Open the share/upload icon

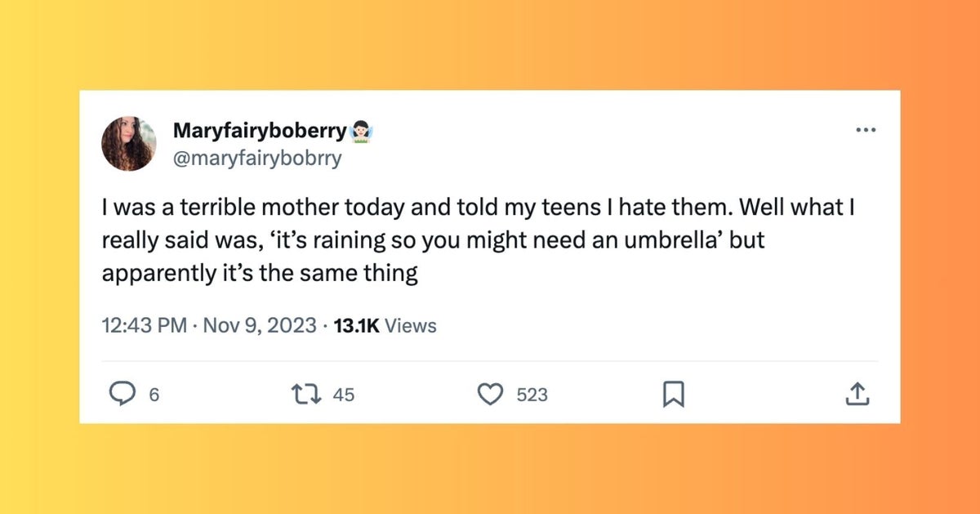click(857, 395)
